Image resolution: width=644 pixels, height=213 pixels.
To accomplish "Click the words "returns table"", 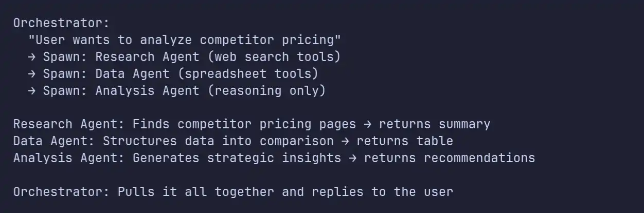I will (404, 141).
